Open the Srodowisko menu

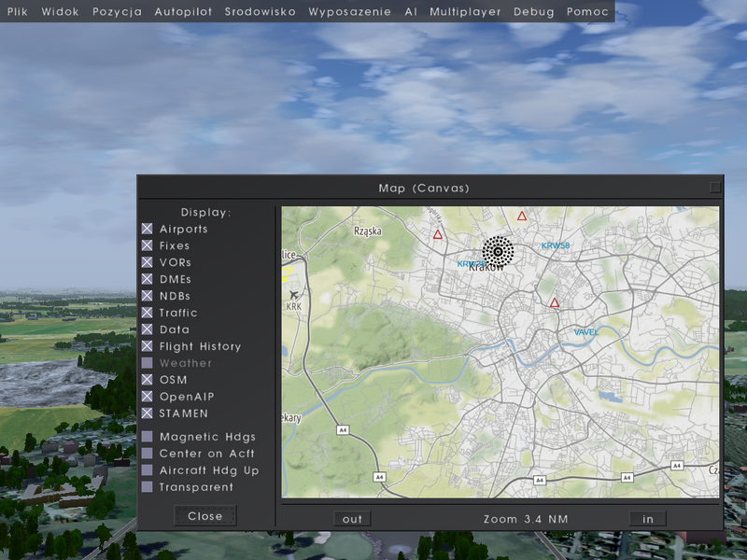261,11
